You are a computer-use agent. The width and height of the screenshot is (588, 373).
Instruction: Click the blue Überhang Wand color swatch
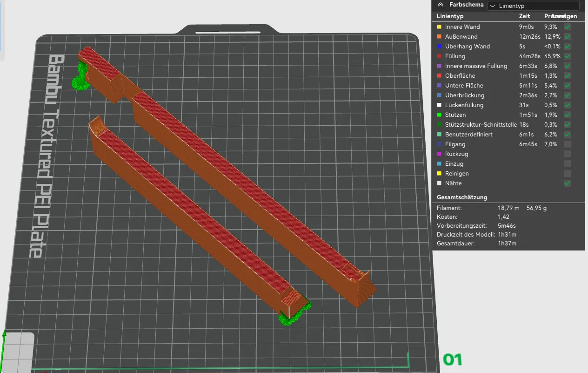439,47
